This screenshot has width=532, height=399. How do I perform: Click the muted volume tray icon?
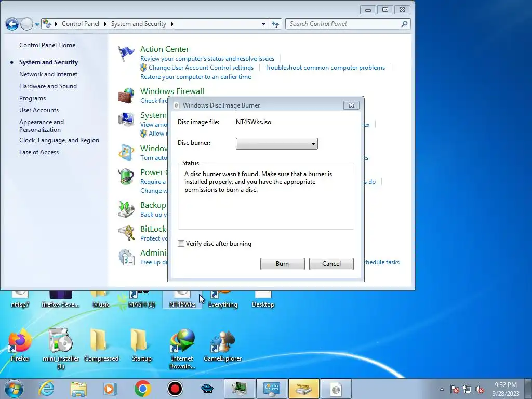click(480, 389)
